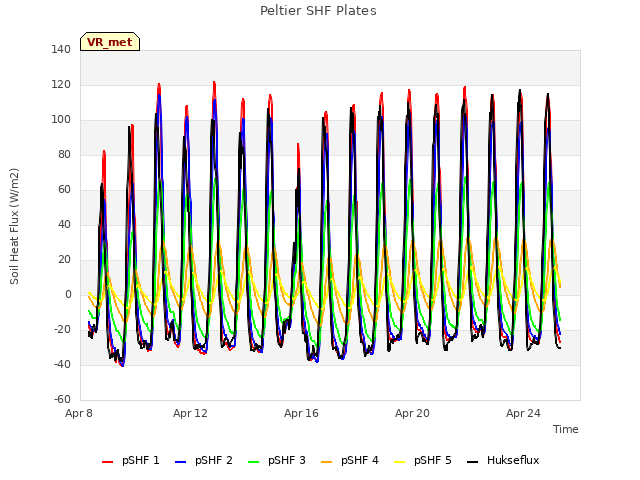Click the -20 y-axis tick label
This screenshot has width=640, height=480.
62,329
